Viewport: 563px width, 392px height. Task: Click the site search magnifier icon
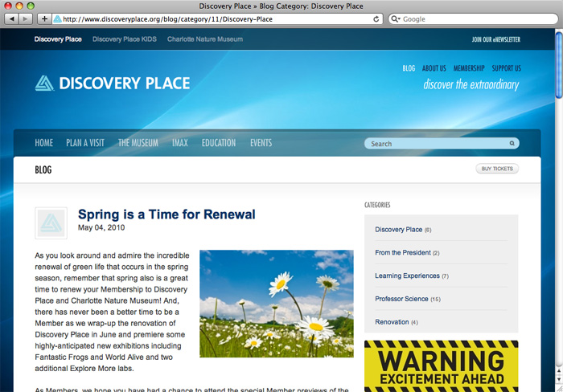(512, 144)
